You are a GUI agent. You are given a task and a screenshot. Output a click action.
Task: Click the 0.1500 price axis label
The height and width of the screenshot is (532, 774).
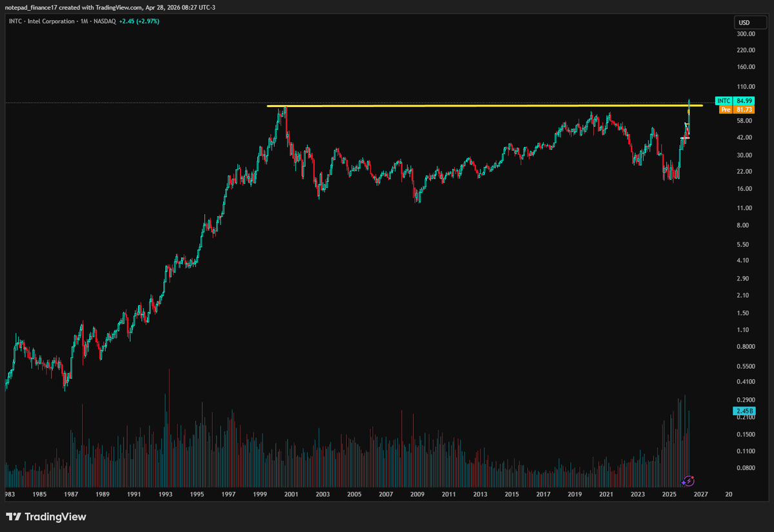[746, 434]
